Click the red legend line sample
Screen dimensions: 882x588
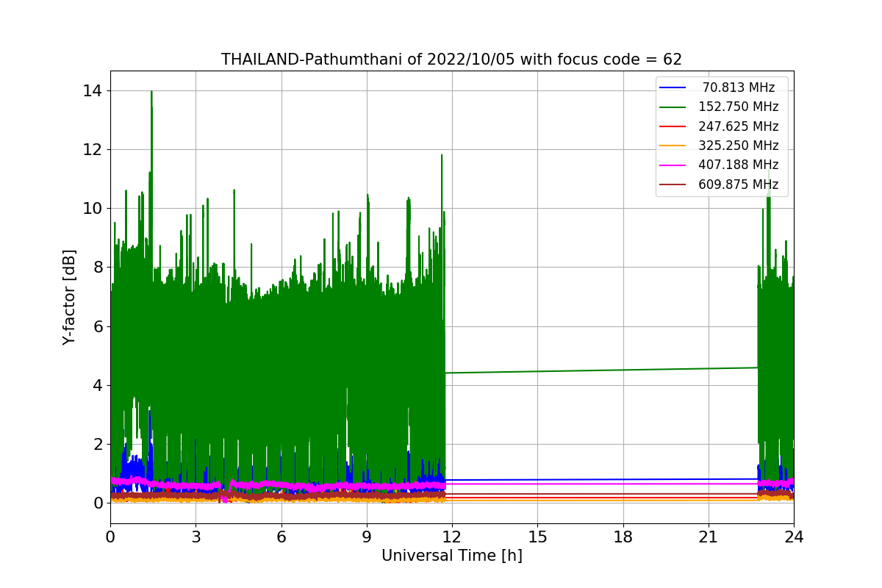pyautogui.click(x=673, y=127)
